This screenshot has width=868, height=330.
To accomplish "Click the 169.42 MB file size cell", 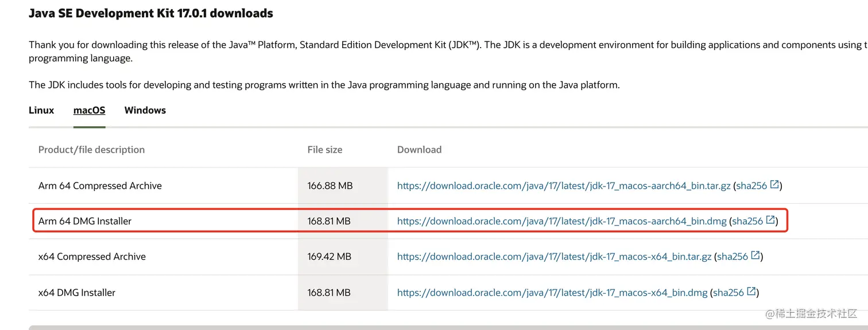I will 329,257.
